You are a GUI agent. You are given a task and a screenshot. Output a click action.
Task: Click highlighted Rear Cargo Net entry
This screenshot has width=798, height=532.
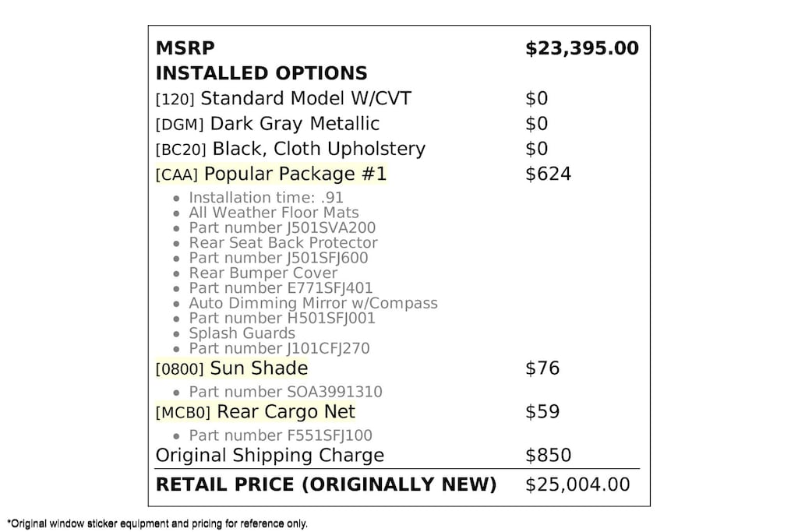point(256,412)
